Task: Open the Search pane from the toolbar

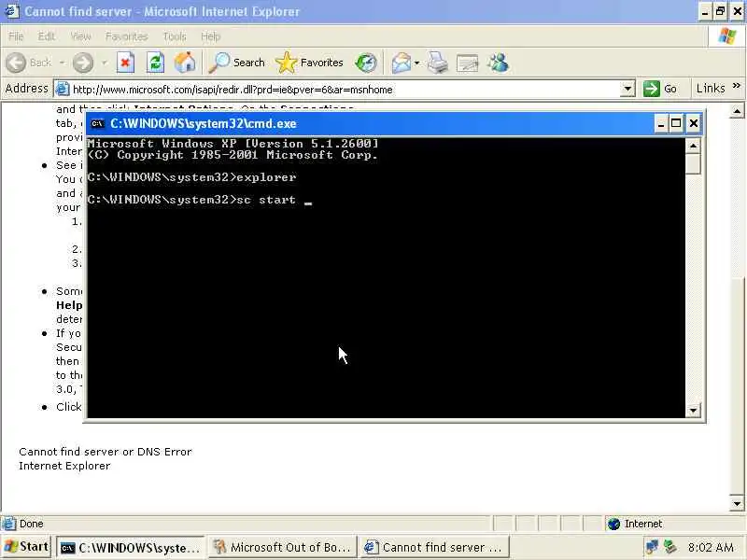Action: 237,63
